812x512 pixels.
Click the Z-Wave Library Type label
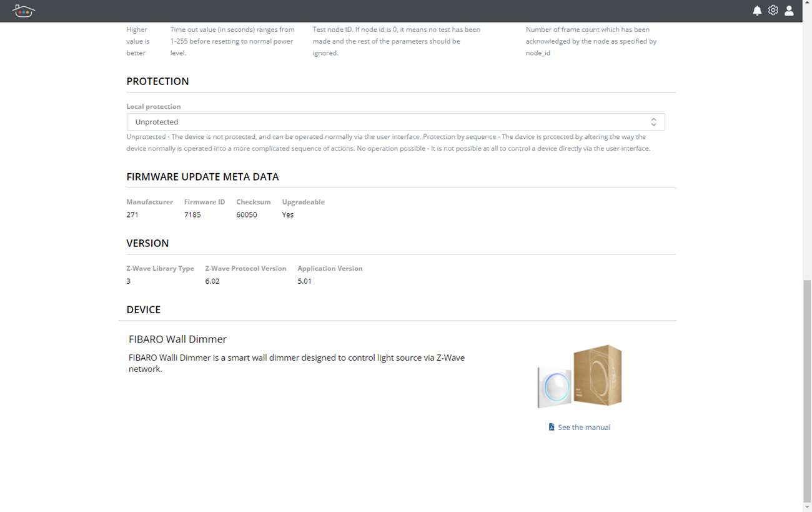(x=160, y=269)
